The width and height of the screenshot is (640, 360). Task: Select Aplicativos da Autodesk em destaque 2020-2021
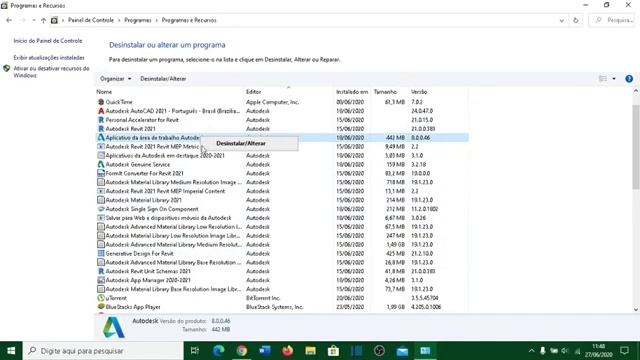point(282,156)
